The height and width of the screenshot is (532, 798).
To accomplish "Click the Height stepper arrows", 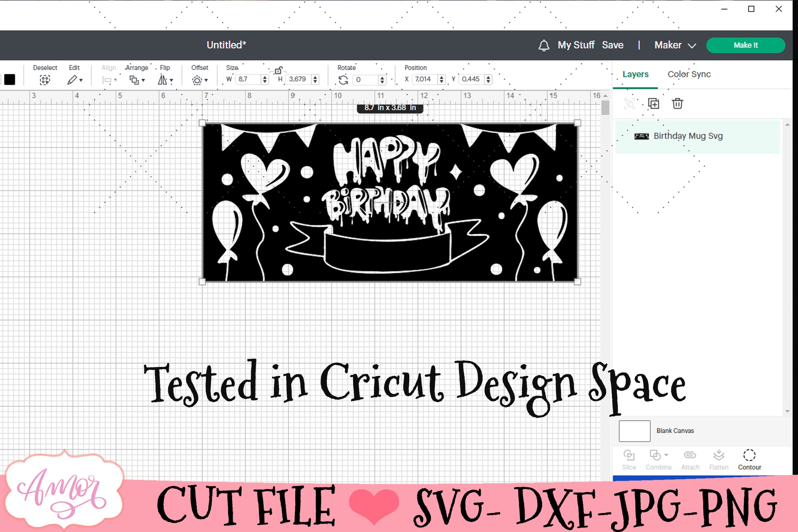I will click(x=315, y=79).
